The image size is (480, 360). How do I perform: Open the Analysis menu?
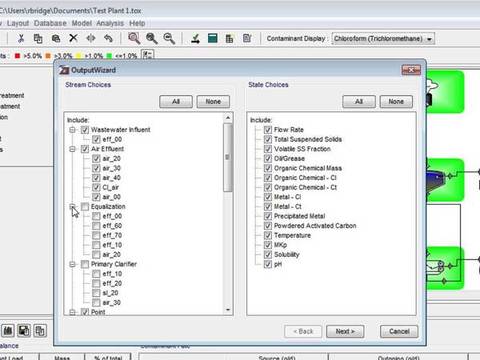[110, 23]
